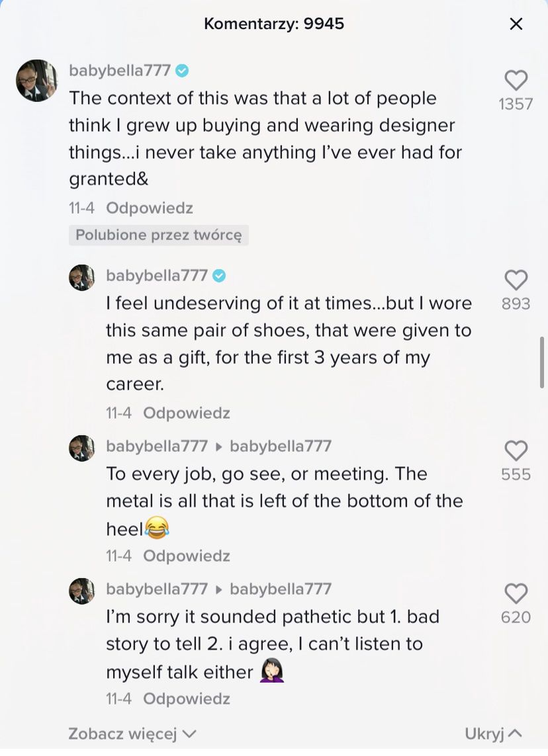Tap heart on reply with 555 likes
This screenshot has height=756, width=548.
click(516, 451)
